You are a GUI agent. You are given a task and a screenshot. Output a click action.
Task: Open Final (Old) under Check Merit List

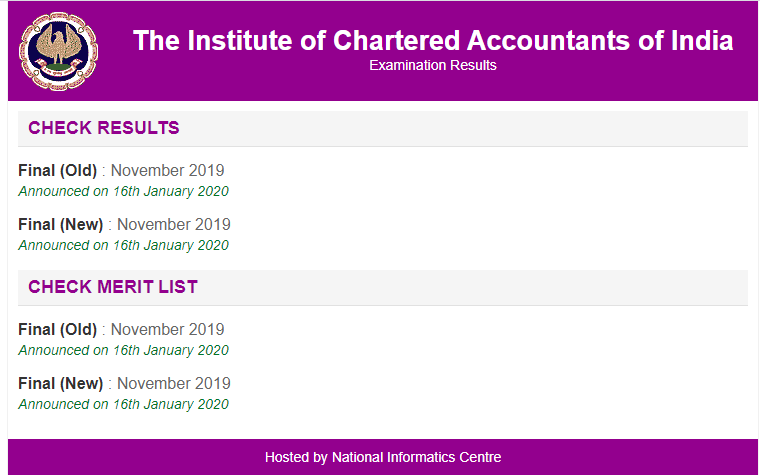click(x=57, y=329)
